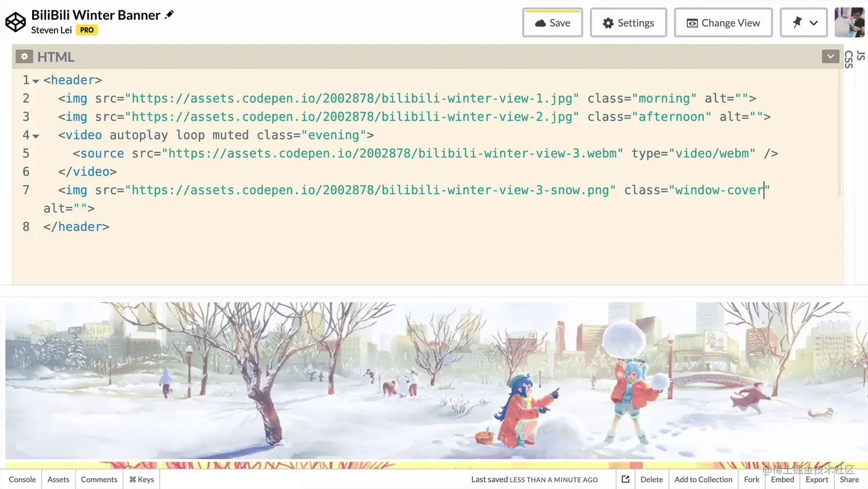Open the Assets panel
Viewport: 868px width, 489px height.
pos(58,479)
